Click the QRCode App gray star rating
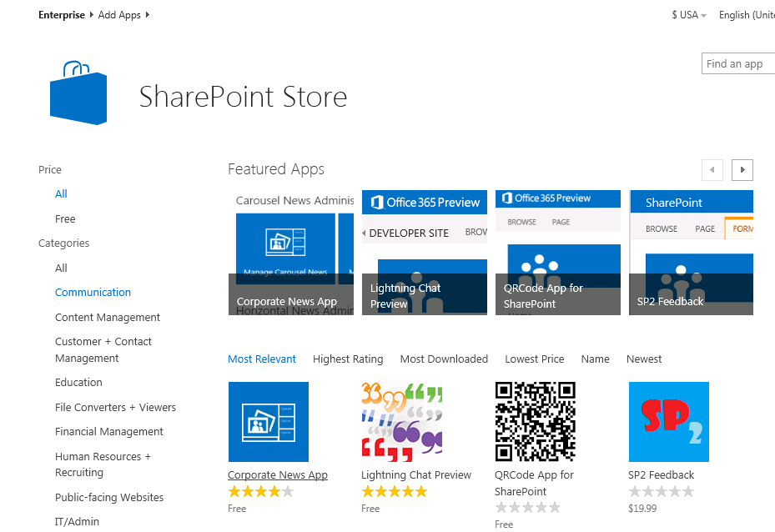Viewport: 775px width, 532px height. click(x=528, y=507)
